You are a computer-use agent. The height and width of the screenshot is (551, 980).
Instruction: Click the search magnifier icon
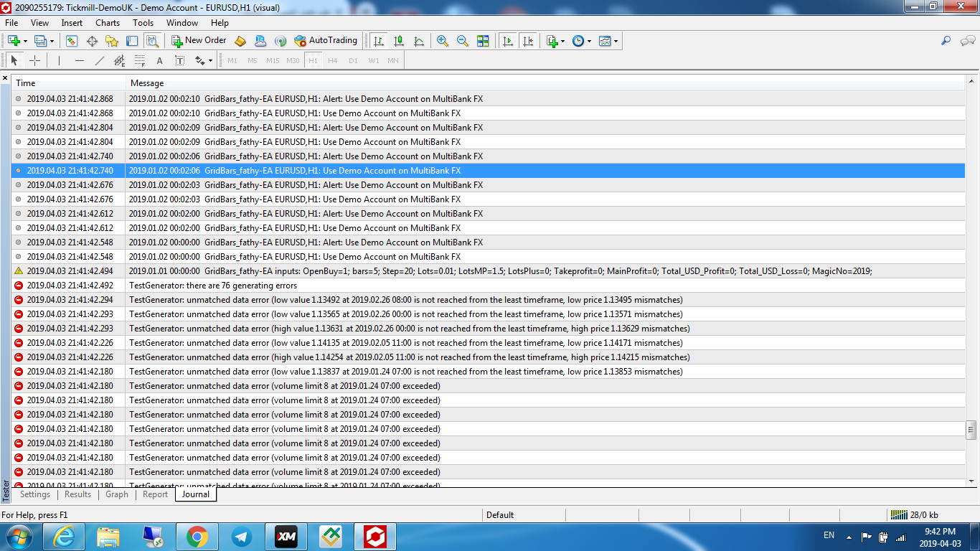(946, 41)
